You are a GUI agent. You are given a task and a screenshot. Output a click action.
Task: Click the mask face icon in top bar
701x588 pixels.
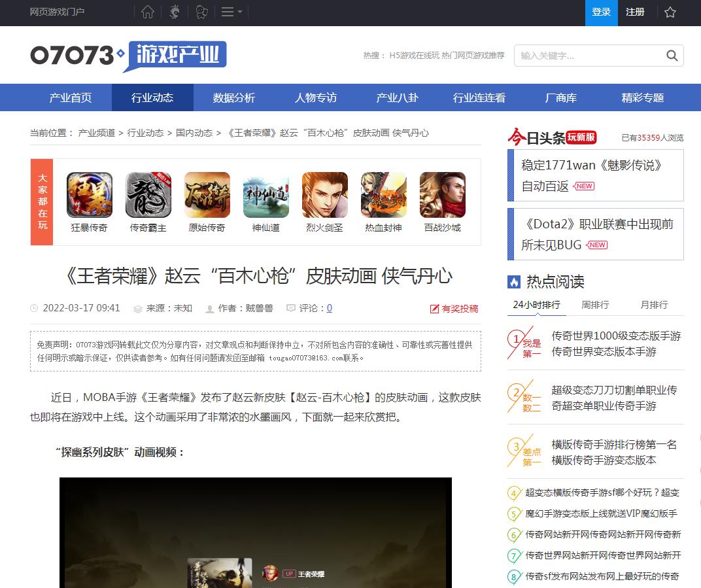tap(201, 12)
